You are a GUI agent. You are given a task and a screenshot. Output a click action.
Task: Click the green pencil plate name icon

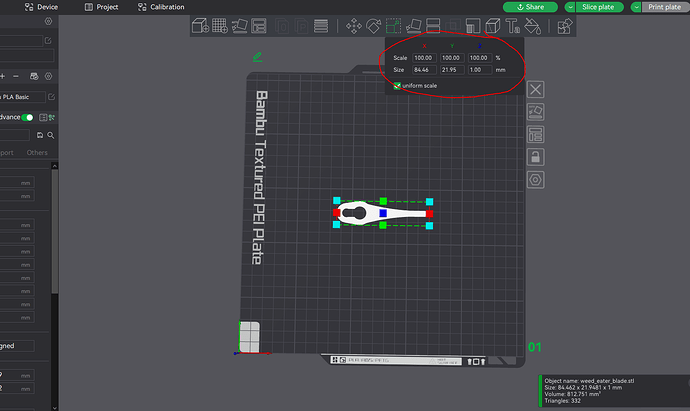pos(257,56)
